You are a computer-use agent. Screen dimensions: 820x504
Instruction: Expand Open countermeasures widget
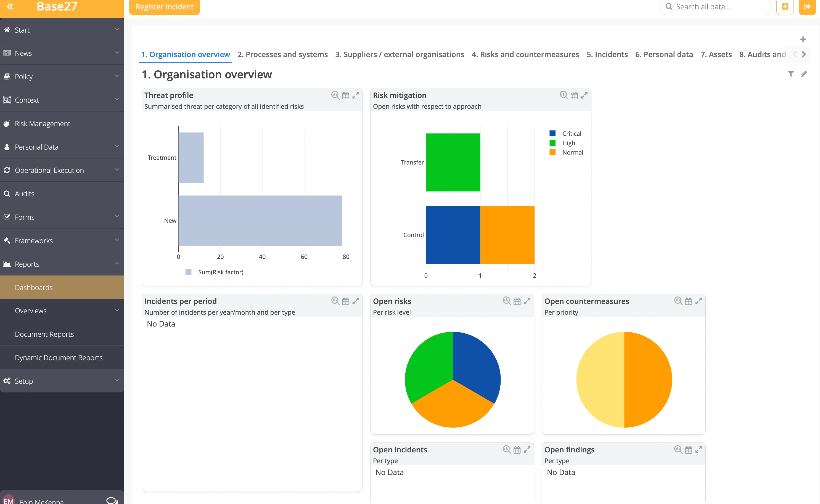699,301
